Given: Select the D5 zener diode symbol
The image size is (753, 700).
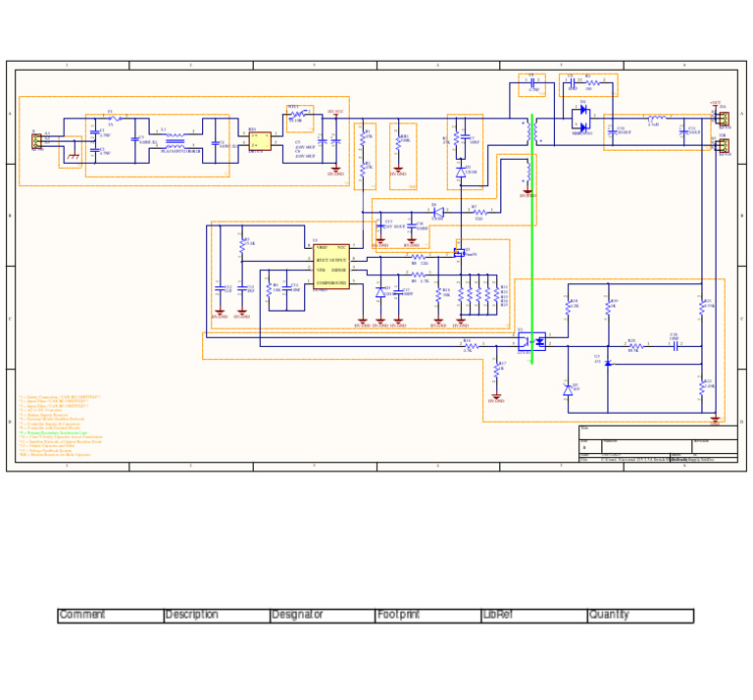Looking at the screenshot, I should tap(568, 390).
